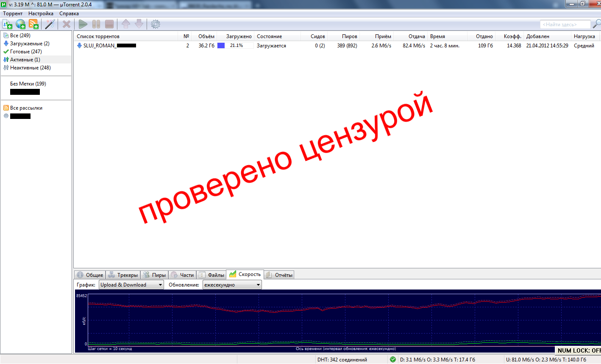Click the Remove torrent X icon

point(67,24)
